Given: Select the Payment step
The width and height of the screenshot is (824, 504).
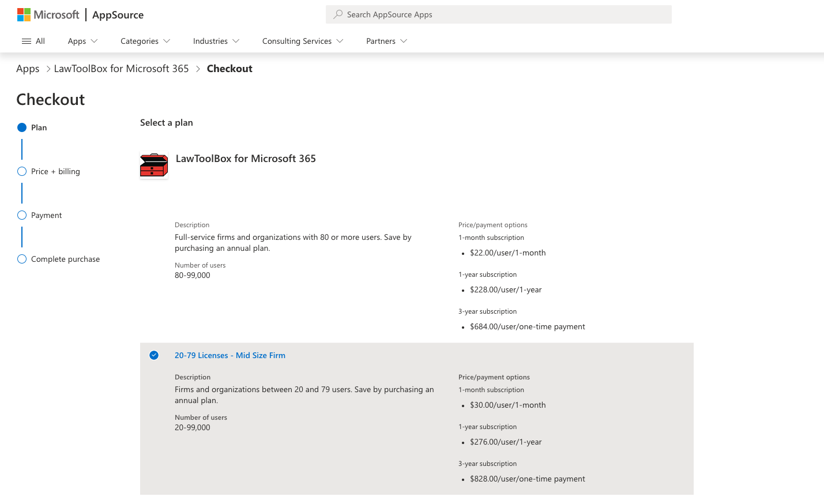Looking at the screenshot, I should click(40, 215).
